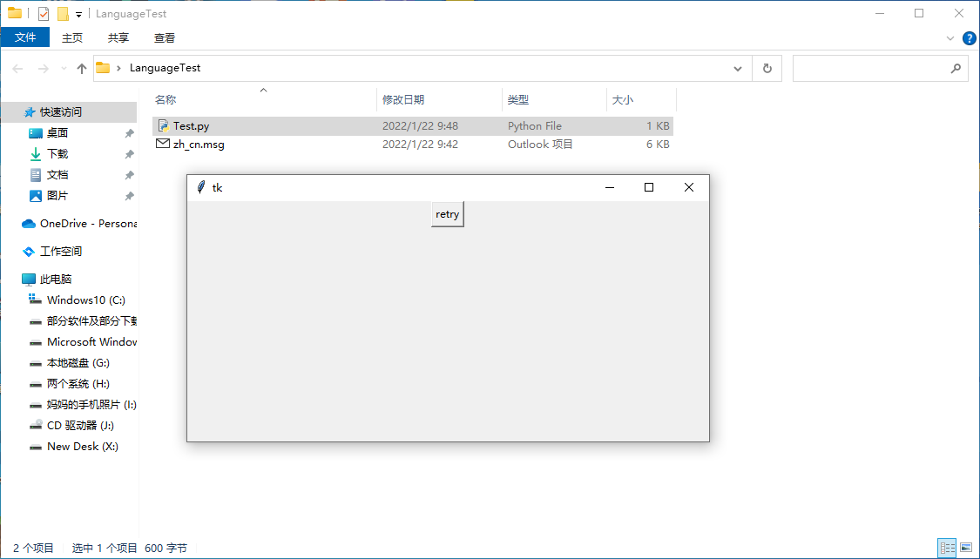Open 图片 folder in quick access
This screenshot has height=559, width=980.
point(57,196)
